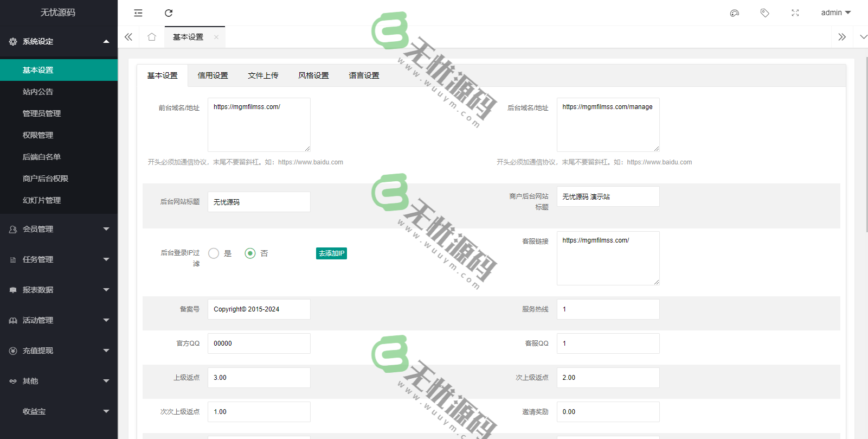Viewport: 868px width, 439px height.
Task: Click the 次次上级返点 input field
Action: [259, 412]
